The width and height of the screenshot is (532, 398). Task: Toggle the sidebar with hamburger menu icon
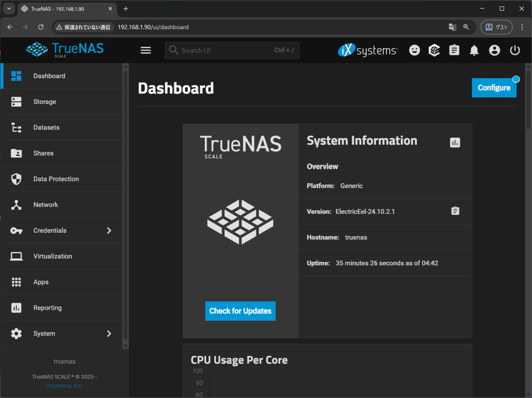click(146, 51)
